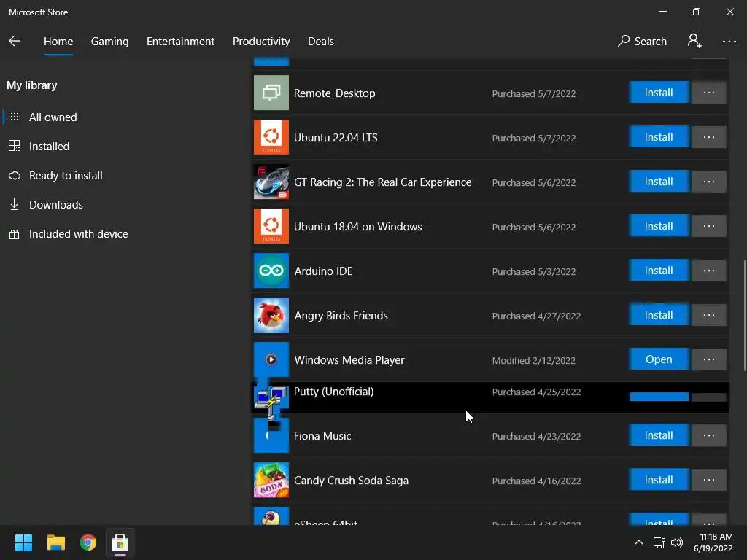Select the Arduino IDE title text
Viewport: 747px width, 560px height.
[x=323, y=271]
